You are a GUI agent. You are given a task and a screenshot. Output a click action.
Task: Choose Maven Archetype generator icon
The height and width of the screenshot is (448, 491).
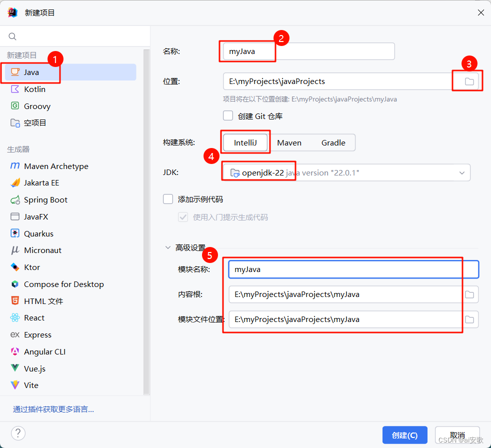[15, 165]
